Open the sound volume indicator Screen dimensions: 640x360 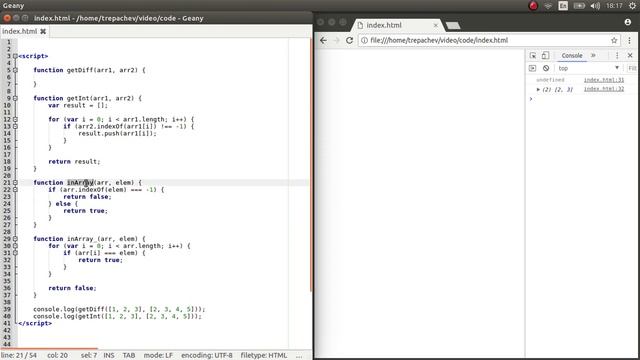[x=595, y=6]
